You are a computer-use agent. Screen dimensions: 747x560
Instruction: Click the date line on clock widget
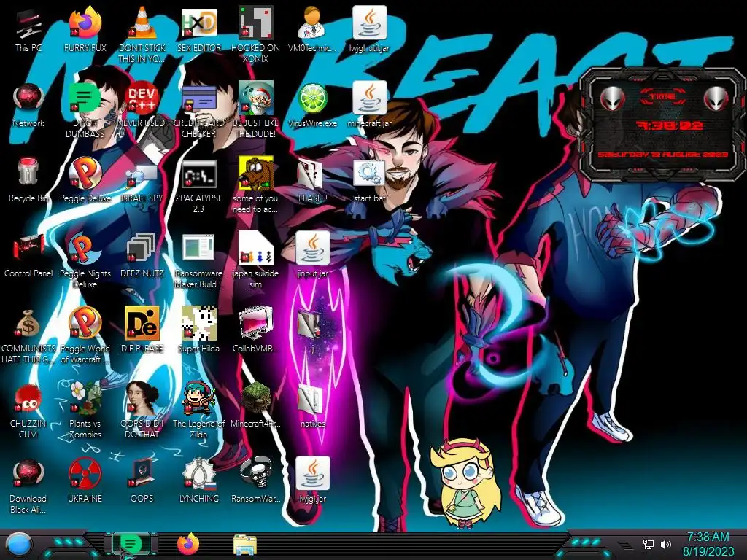[663, 155]
